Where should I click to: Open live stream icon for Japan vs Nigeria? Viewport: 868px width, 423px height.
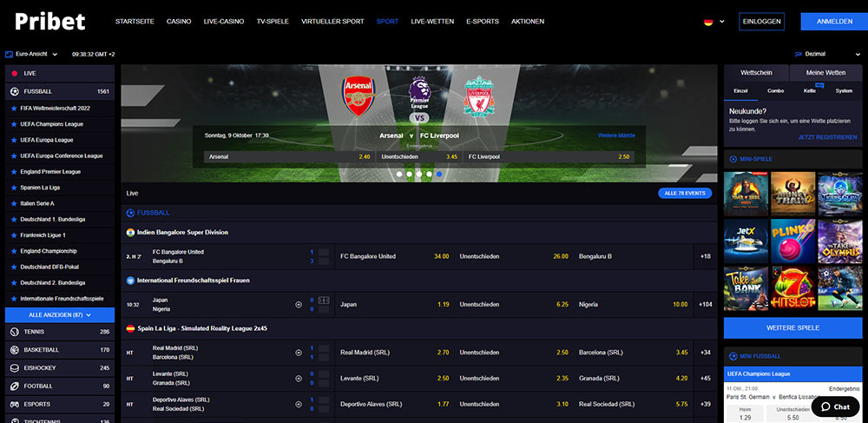[x=299, y=305]
